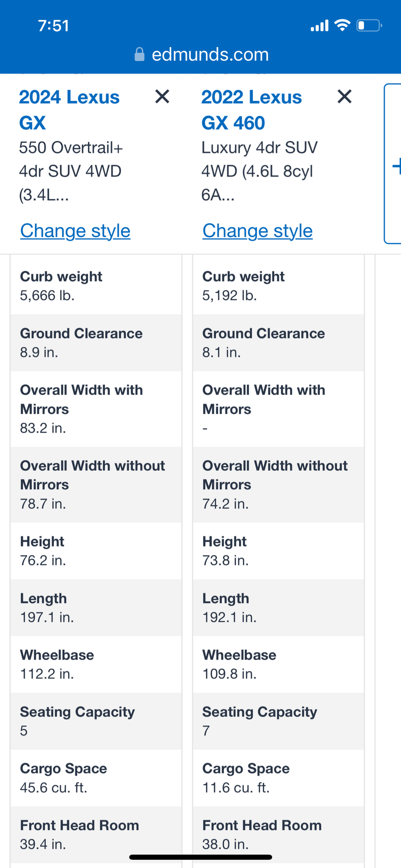Tap the lock icon in address bar

(x=140, y=55)
